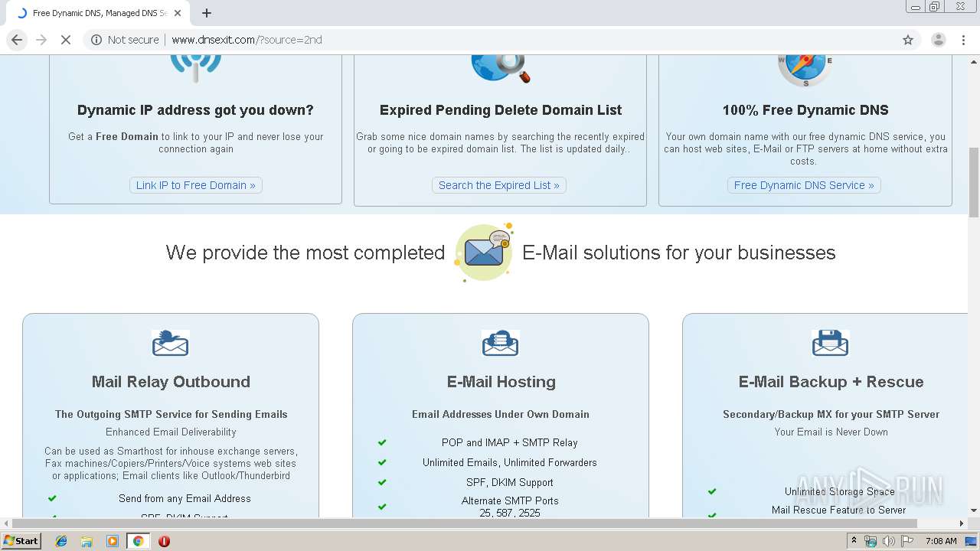Viewport: 980px width, 551px height.
Task: Click checkmark beside POP and IMAP
Action: (x=382, y=442)
